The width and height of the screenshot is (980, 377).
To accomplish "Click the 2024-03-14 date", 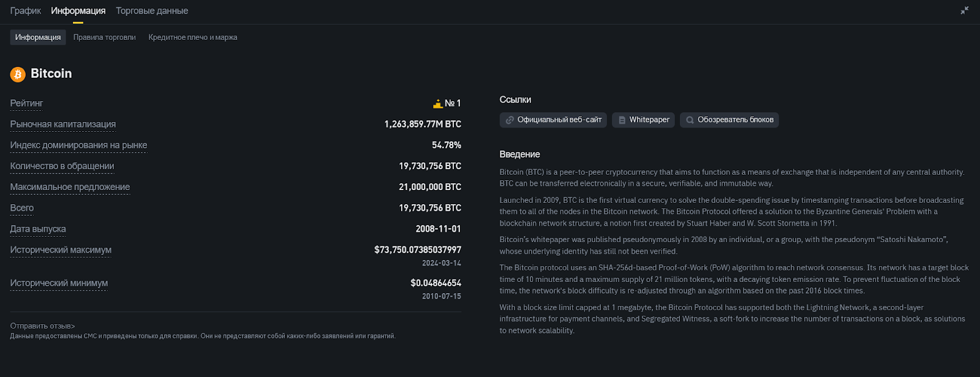I will coord(442,263).
